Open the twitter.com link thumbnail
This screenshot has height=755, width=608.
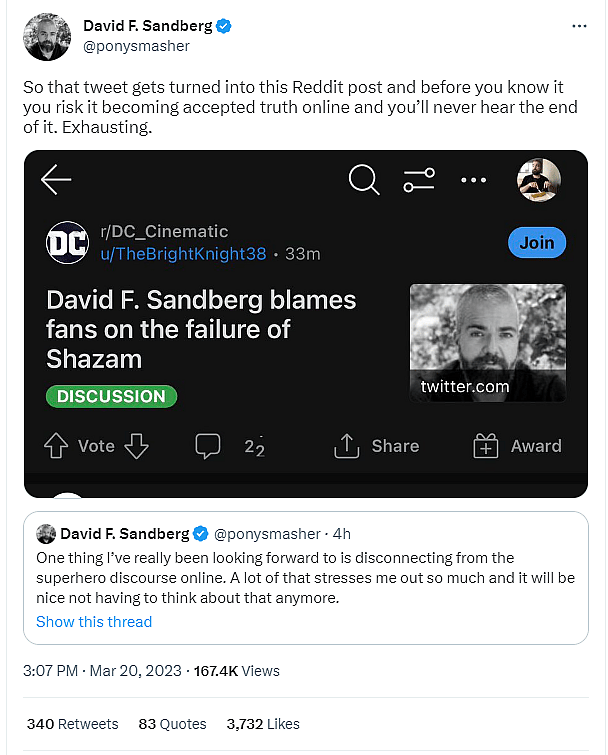(487, 343)
